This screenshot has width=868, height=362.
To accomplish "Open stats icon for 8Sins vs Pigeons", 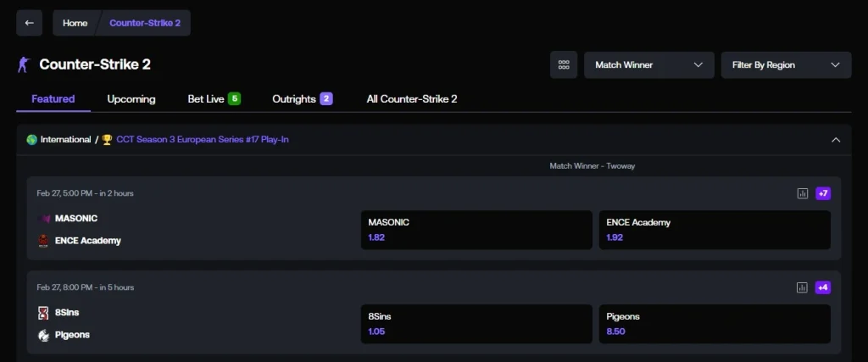I will (803, 287).
